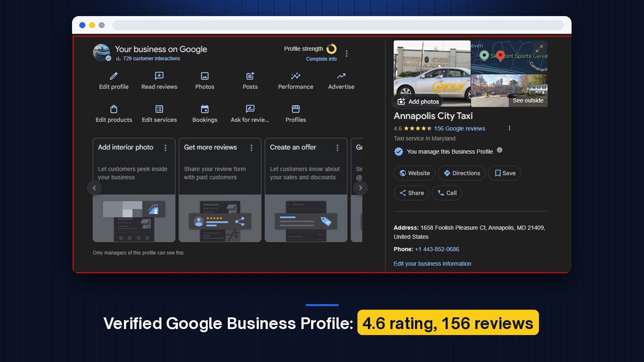The height and width of the screenshot is (362, 644).
Task: Click the business avatar thumbnail
Action: [x=101, y=52]
